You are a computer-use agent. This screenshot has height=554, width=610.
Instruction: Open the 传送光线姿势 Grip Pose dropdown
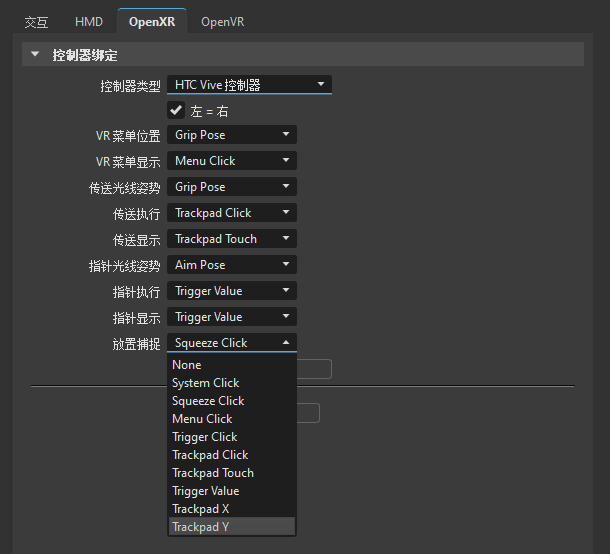(232, 187)
